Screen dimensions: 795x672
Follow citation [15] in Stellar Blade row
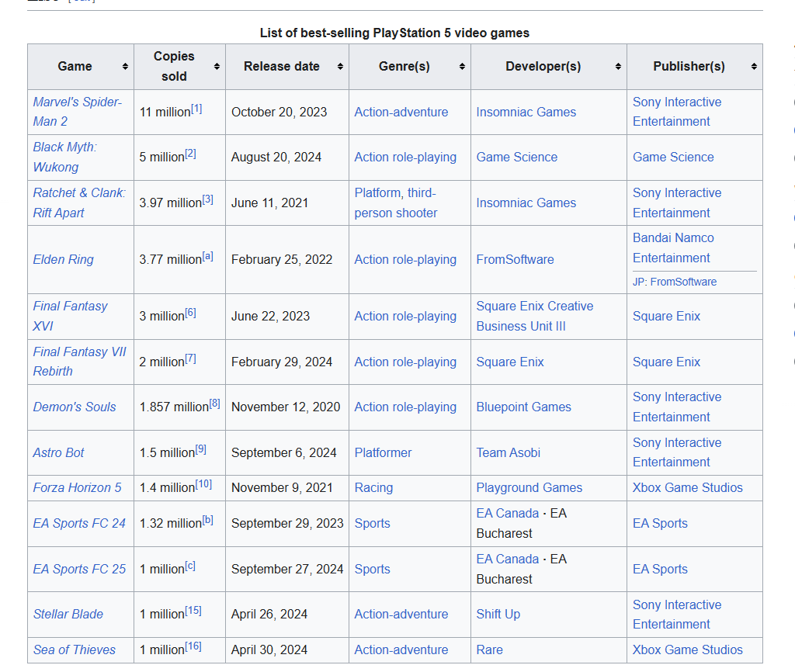[193, 611]
